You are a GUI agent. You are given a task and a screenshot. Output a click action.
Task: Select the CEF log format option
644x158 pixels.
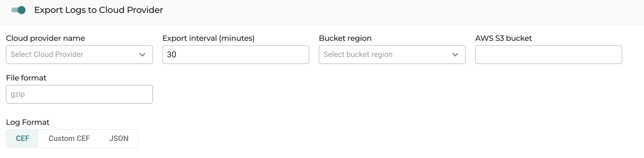[x=22, y=138]
